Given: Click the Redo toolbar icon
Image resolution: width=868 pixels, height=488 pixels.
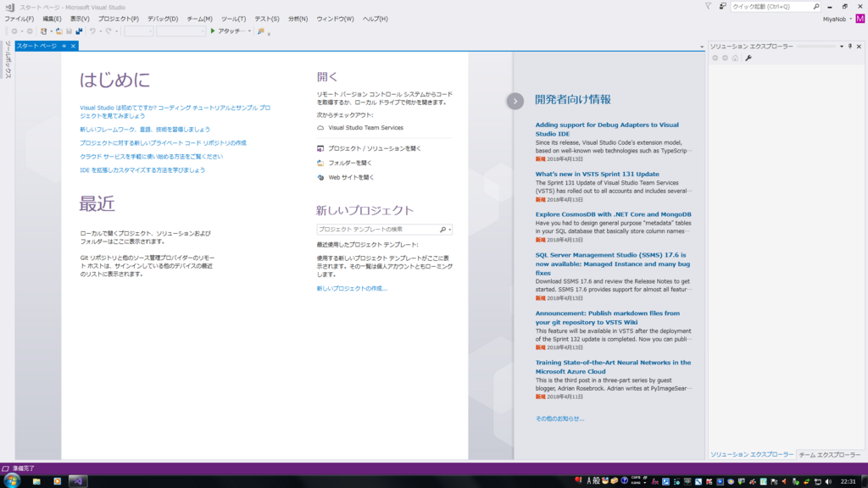Looking at the screenshot, I should pyautogui.click(x=108, y=31).
